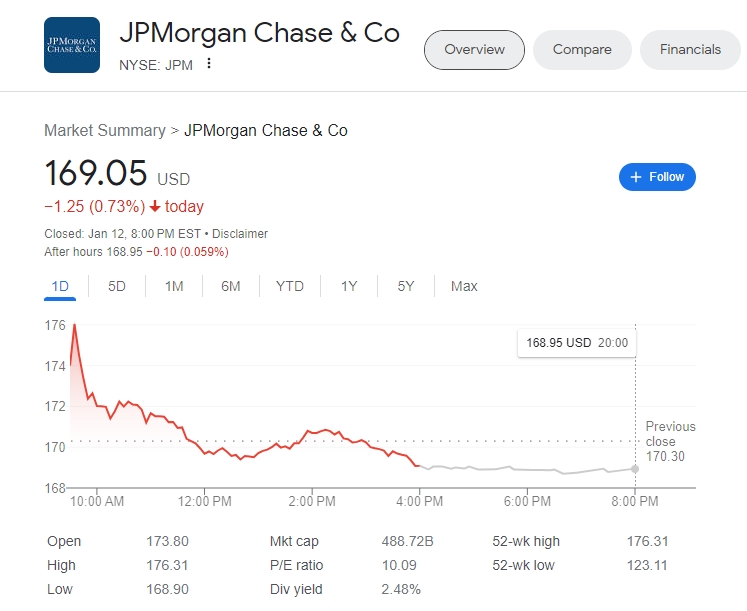The width and height of the screenshot is (747, 611).
Task: Show the 1Y chart range
Action: (x=349, y=286)
